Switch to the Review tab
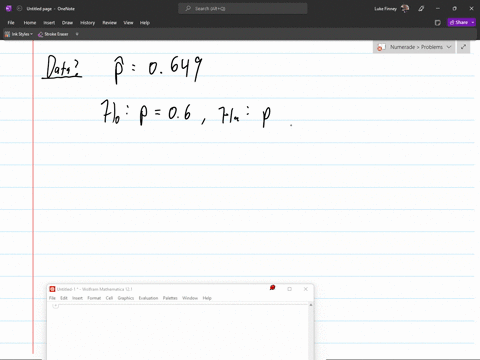The height and width of the screenshot is (360, 480). click(109, 23)
